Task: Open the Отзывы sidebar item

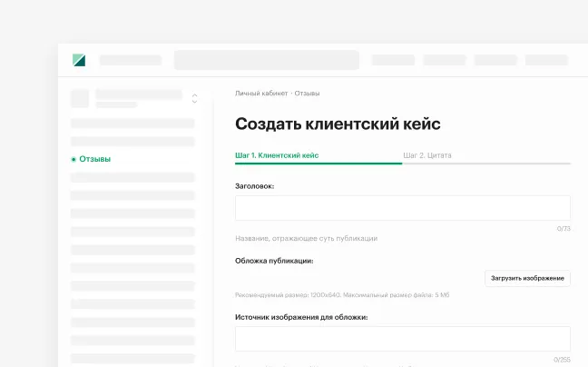Action: (x=95, y=159)
